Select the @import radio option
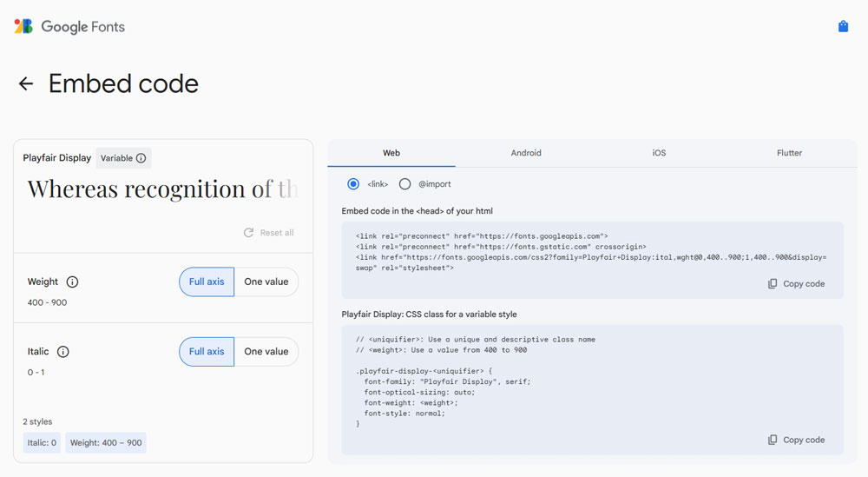This screenshot has width=868, height=477. pos(404,184)
